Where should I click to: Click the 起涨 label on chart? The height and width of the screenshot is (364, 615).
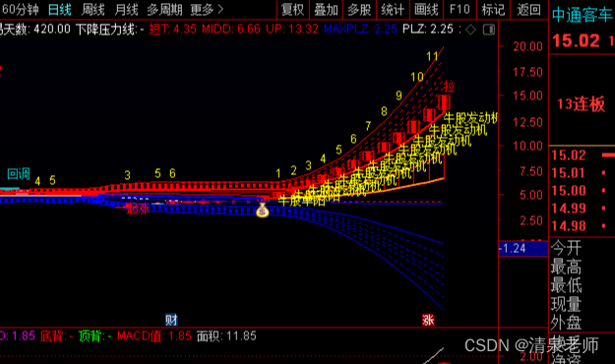(138, 208)
